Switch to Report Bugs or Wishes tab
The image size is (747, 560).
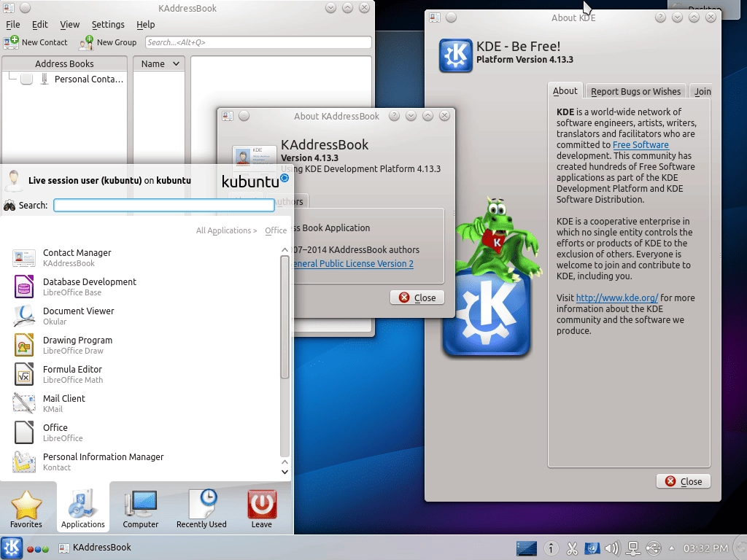pyautogui.click(x=635, y=91)
